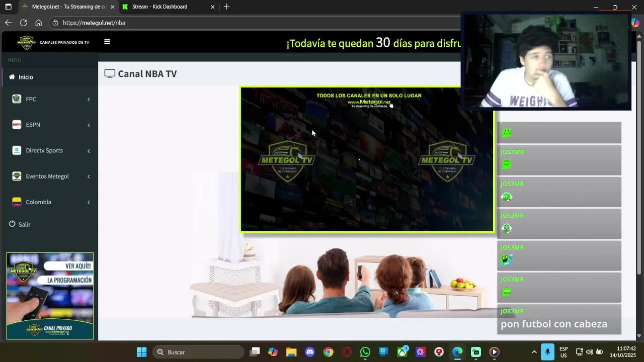Close the Kick Dashboard tab
644x362 pixels.
point(212,7)
